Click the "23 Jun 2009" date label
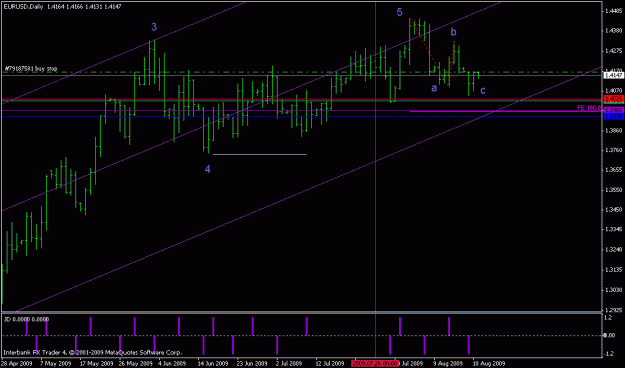 pyautogui.click(x=252, y=364)
